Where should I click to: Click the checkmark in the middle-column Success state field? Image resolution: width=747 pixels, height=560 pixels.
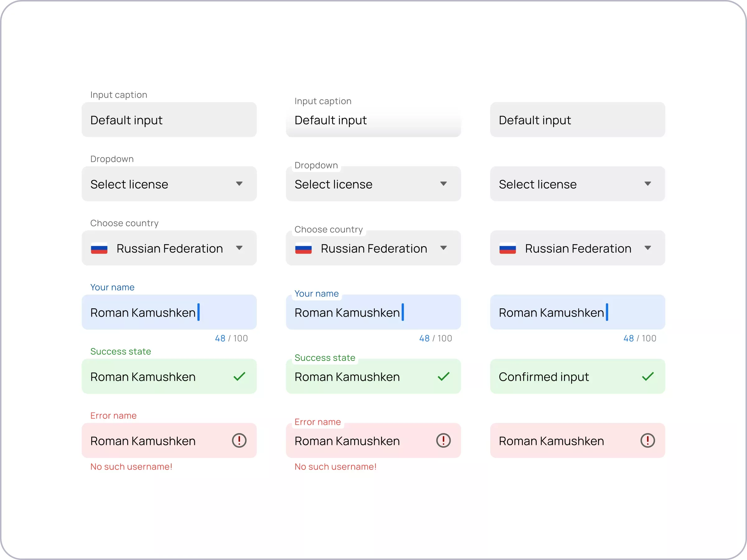(443, 376)
